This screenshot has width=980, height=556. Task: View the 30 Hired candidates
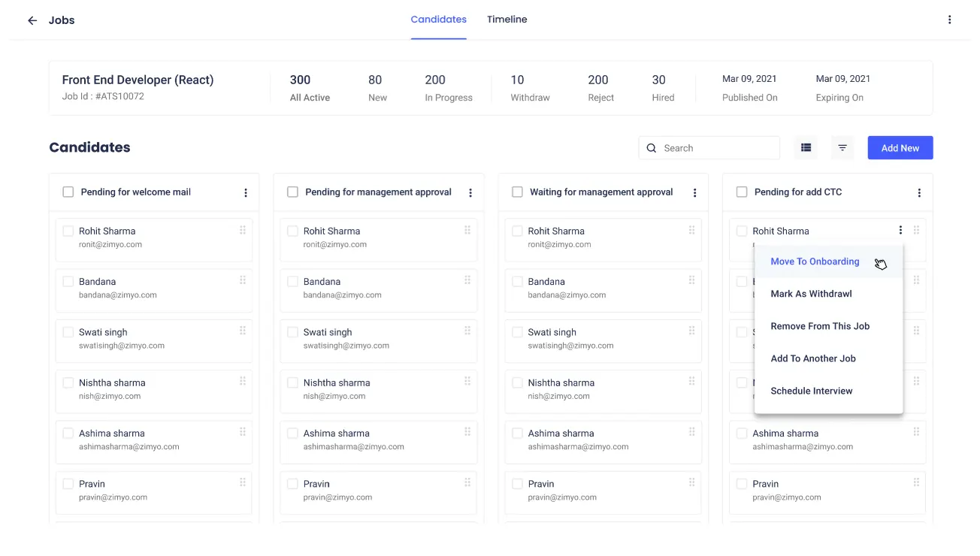[663, 88]
